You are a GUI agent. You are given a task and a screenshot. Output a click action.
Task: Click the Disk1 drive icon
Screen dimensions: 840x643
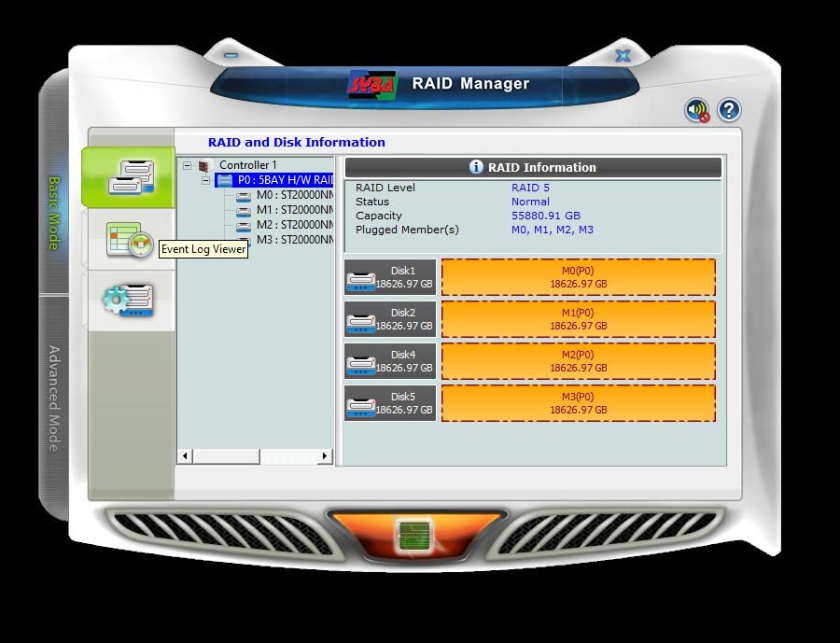pos(360,280)
